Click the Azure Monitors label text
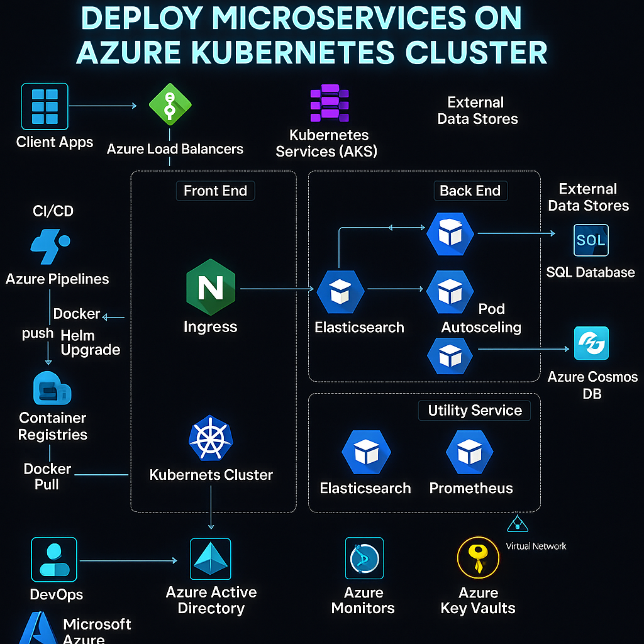Screen dimensions: 644x644 [x=363, y=600]
